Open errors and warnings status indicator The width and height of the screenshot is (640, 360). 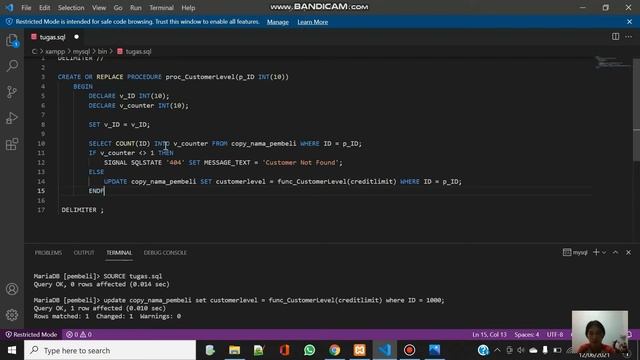click(79, 334)
